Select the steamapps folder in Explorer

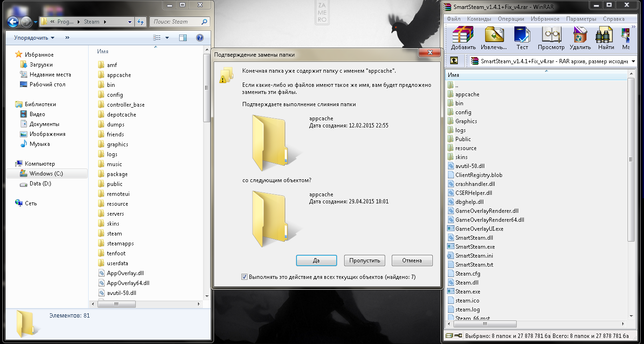coord(120,243)
